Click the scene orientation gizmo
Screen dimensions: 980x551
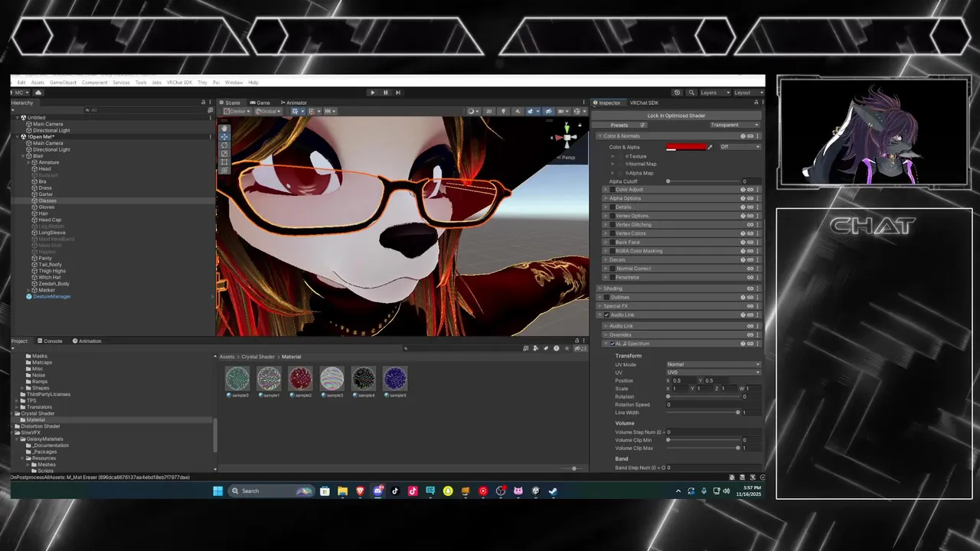(x=567, y=138)
